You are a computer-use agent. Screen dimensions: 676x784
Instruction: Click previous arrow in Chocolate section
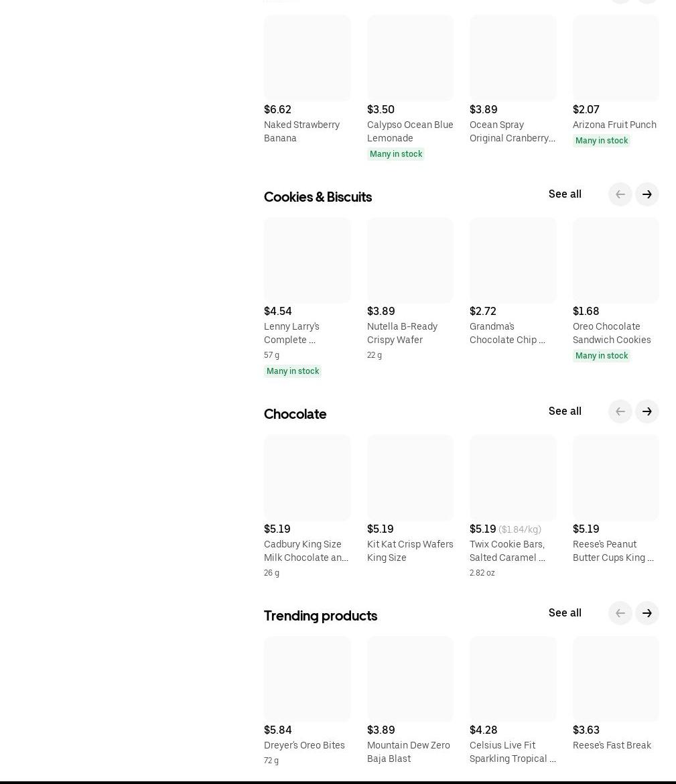(620, 411)
